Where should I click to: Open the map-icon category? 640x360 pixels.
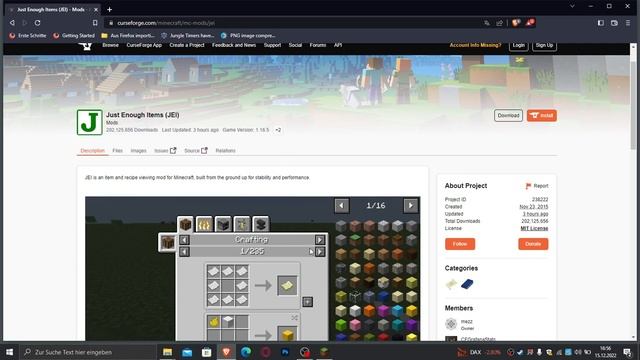tap(451, 284)
